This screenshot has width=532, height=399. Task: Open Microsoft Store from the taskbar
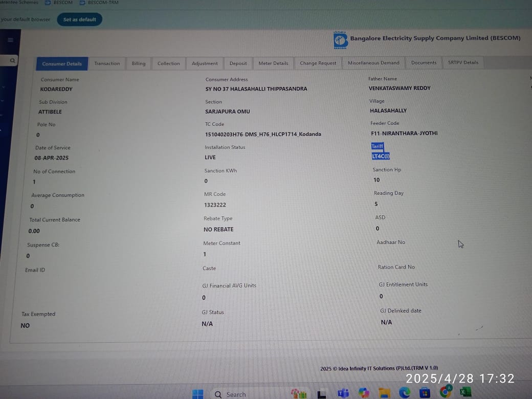(425, 392)
